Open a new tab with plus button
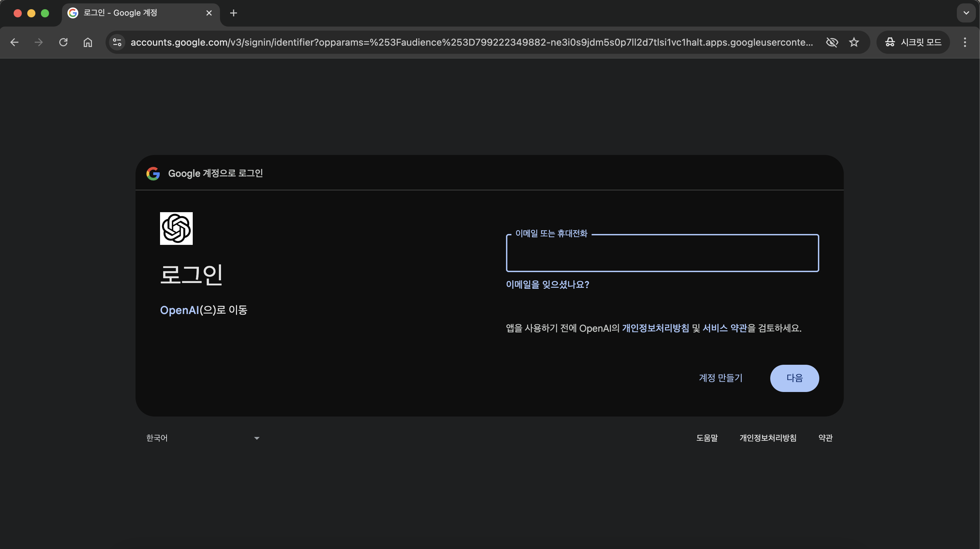 tap(234, 13)
